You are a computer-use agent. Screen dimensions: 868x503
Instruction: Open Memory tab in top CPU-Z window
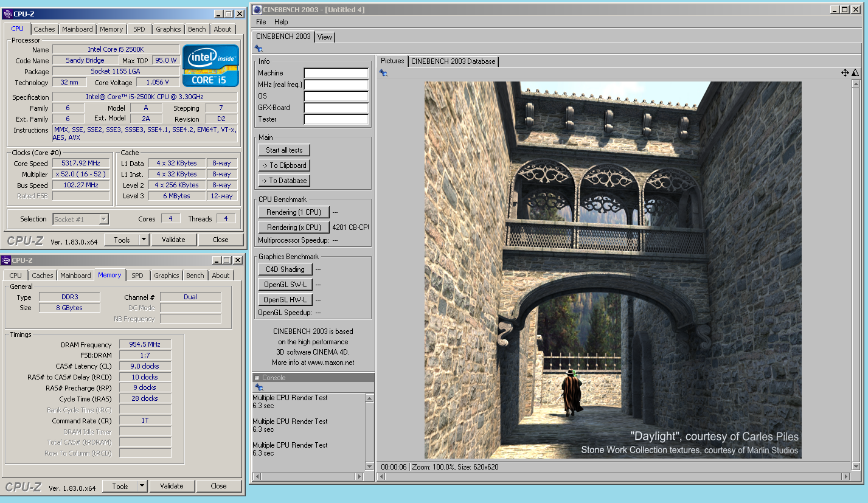[111, 29]
